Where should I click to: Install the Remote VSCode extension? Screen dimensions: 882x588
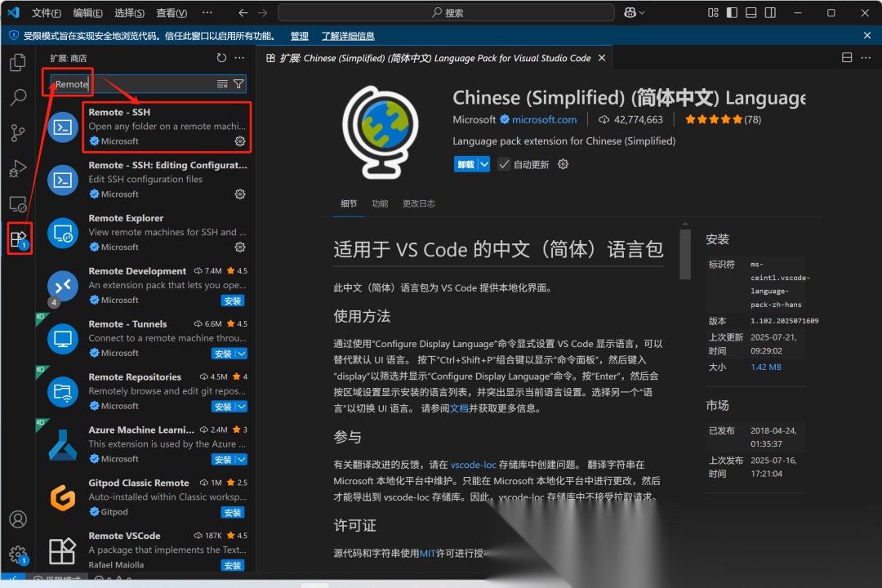coord(232,565)
